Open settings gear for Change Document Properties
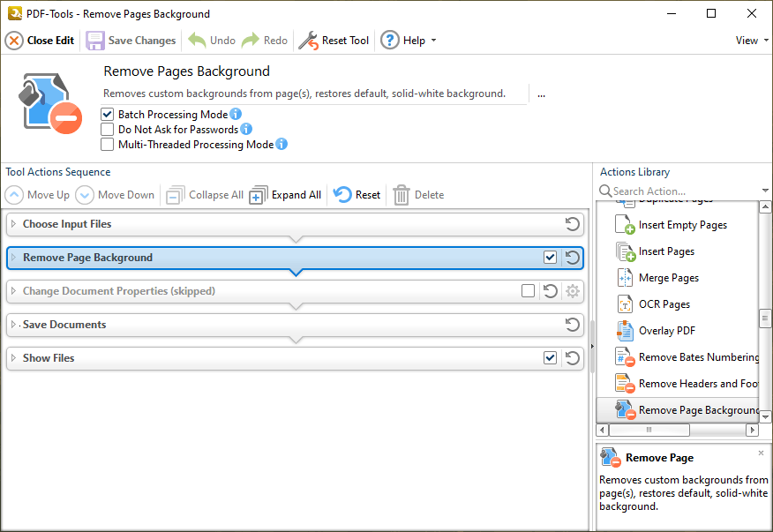 [x=572, y=291]
